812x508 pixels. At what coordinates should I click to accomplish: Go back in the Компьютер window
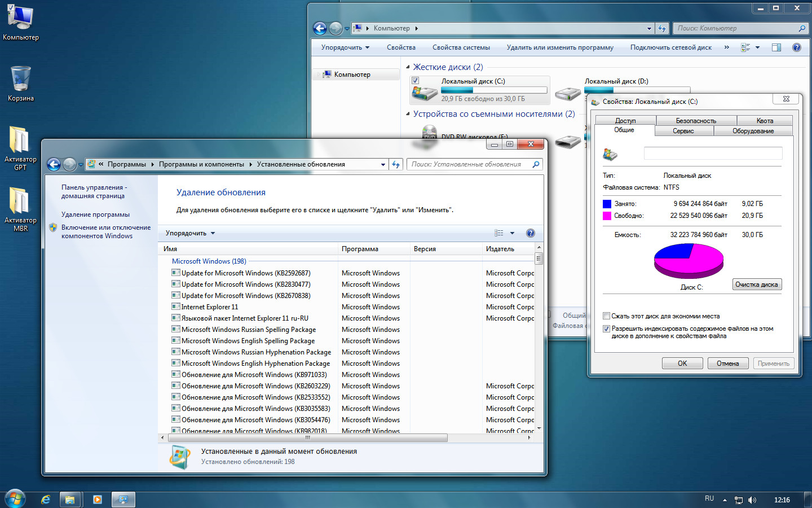[x=320, y=28]
